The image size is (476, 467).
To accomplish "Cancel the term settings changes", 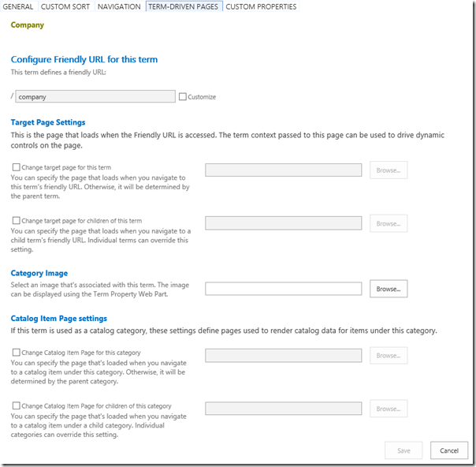I will [x=448, y=450].
